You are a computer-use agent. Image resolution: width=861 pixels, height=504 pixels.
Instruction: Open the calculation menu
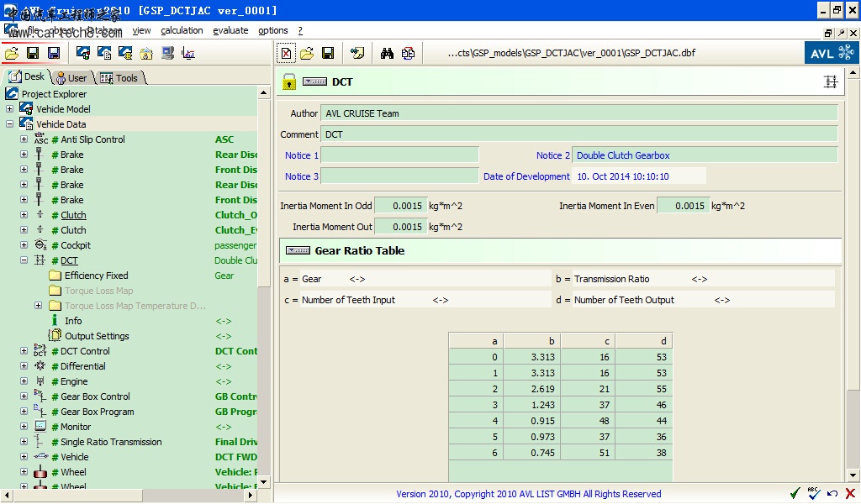click(182, 31)
